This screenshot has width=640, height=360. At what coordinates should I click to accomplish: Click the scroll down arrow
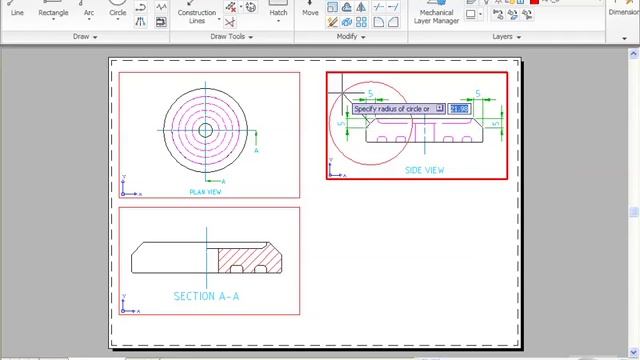click(634, 352)
